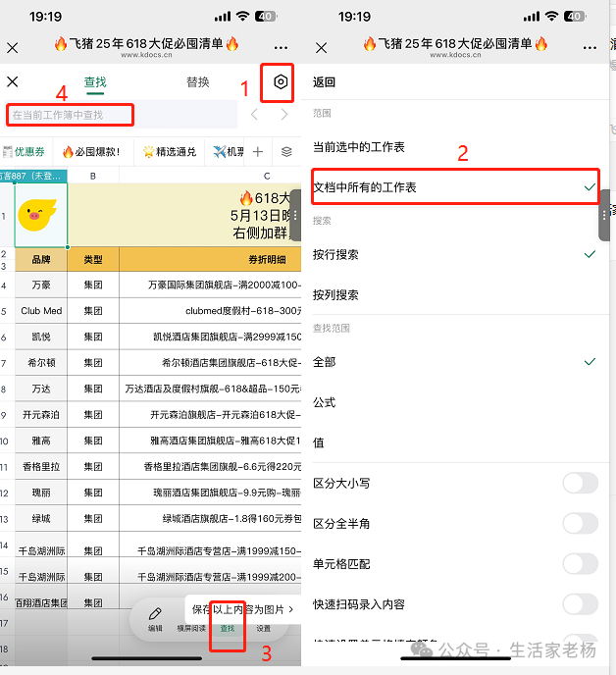Click the 希尔顿 brand cell
Viewport: 616px width, 675px height.
point(41,363)
